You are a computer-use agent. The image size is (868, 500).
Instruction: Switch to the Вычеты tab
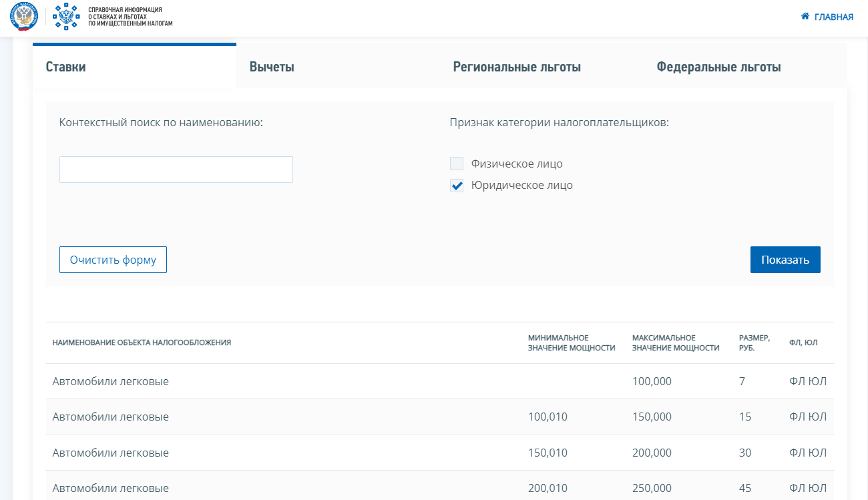pos(271,67)
